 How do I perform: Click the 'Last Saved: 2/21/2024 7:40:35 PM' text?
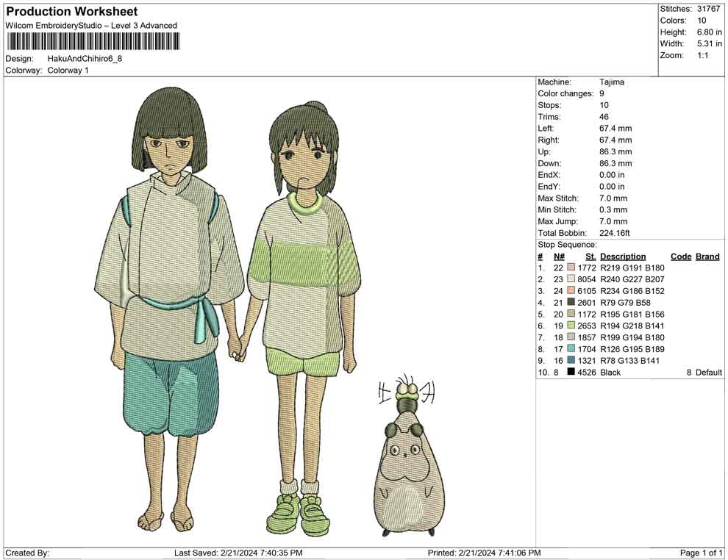[238, 553]
